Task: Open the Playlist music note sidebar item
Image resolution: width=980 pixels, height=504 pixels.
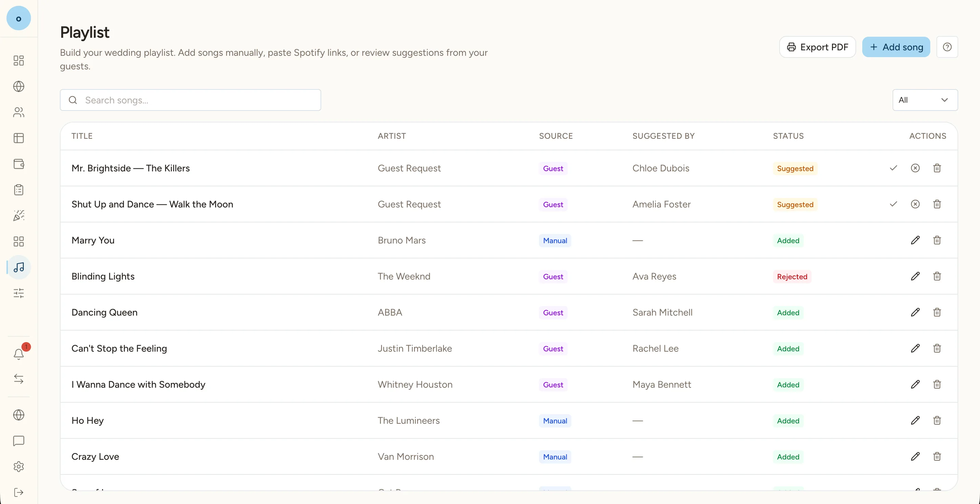Action: coord(19,268)
